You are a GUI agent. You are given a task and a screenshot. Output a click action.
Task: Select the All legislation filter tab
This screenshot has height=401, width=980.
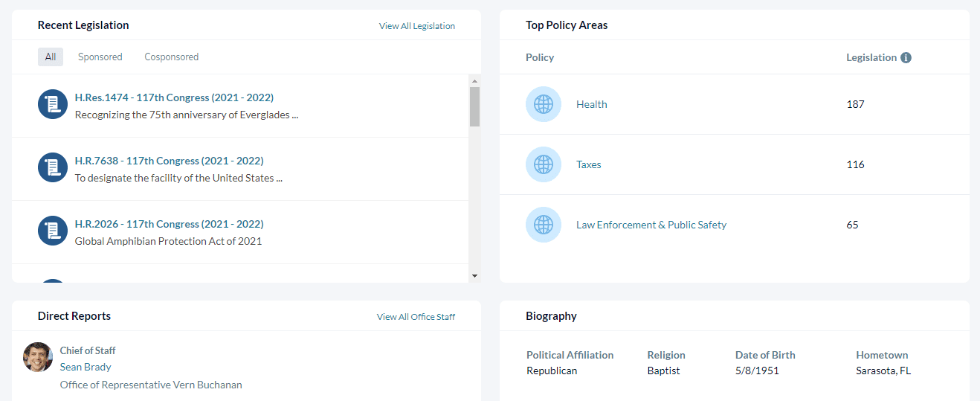click(x=51, y=57)
